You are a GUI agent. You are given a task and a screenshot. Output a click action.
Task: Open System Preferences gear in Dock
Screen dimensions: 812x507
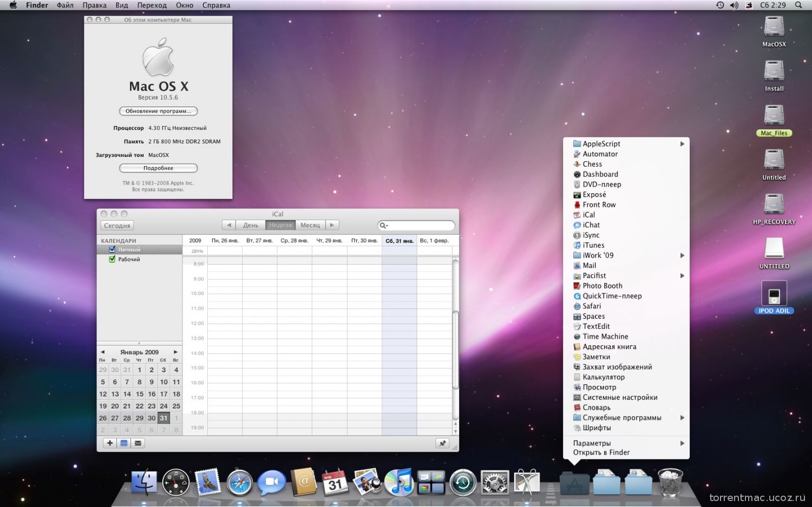(495, 483)
